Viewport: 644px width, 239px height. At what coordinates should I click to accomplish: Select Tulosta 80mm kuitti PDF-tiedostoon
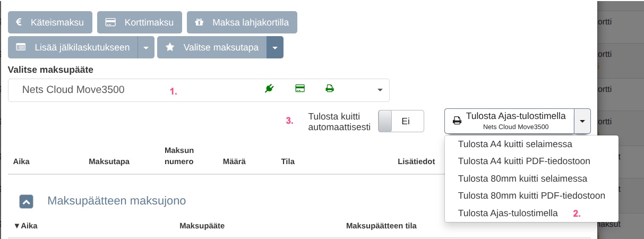531,195
